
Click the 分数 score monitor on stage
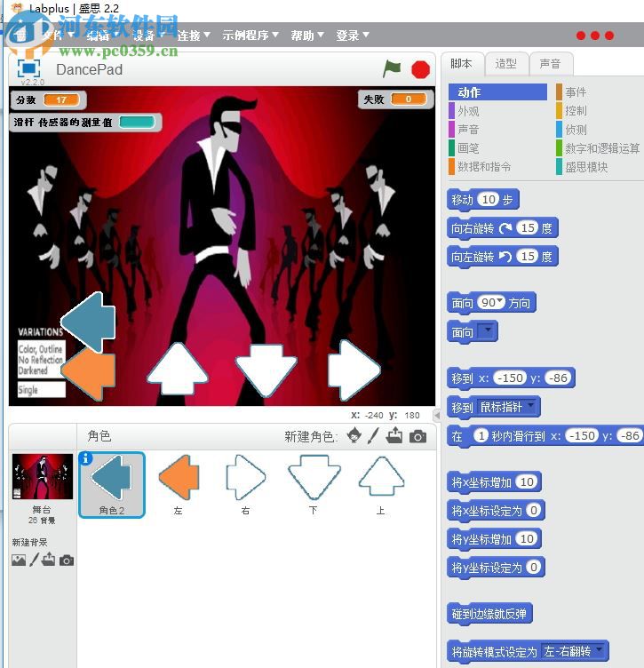[48, 99]
